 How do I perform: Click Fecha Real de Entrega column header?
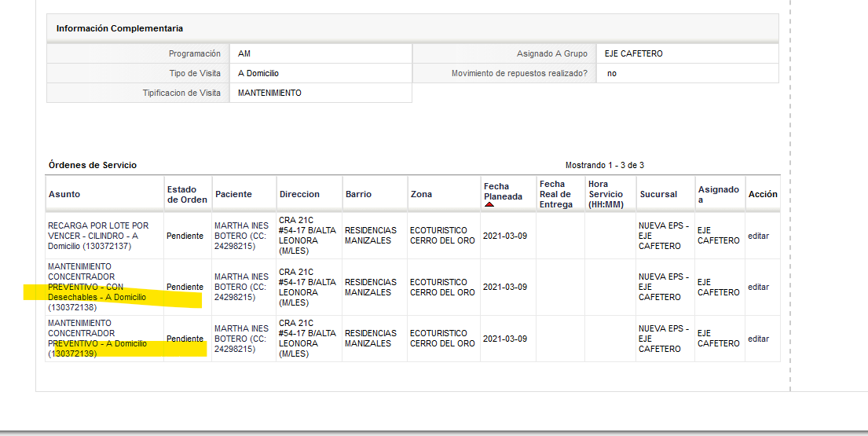[x=556, y=194]
